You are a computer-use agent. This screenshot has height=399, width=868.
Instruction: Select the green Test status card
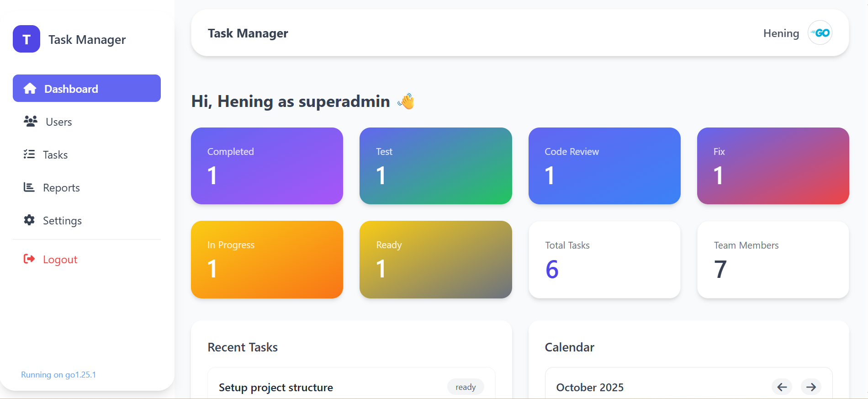(x=435, y=166)
